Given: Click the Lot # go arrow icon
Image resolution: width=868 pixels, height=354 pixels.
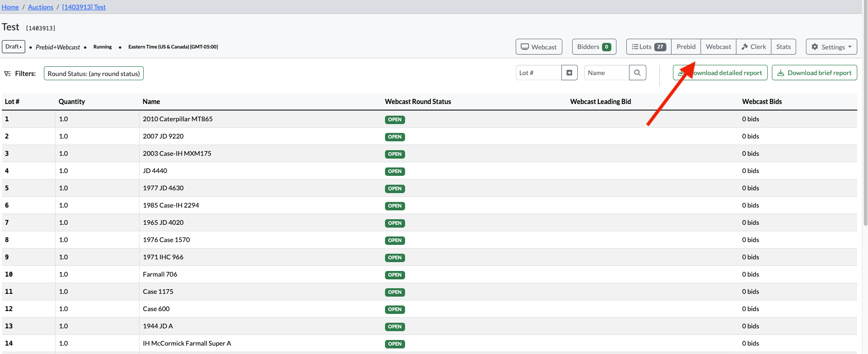Looking at the screenshot, I should click(x=569, y=73).
